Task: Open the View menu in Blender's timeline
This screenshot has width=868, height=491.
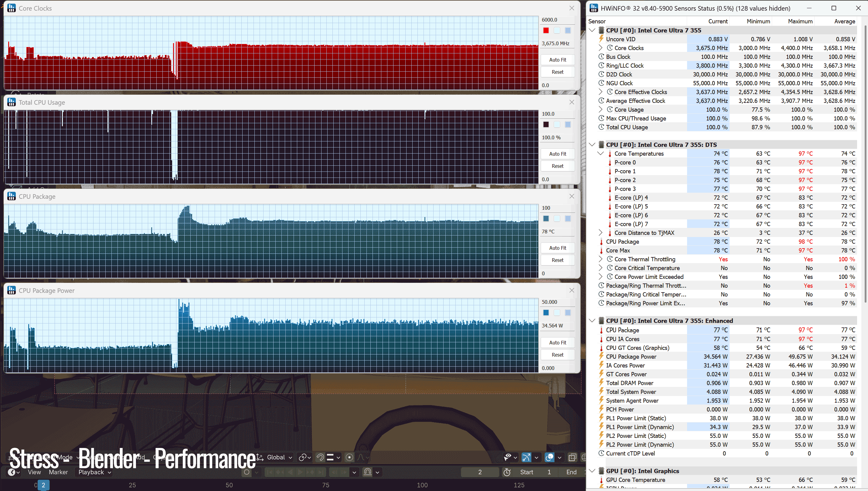Action: [34, 472]
